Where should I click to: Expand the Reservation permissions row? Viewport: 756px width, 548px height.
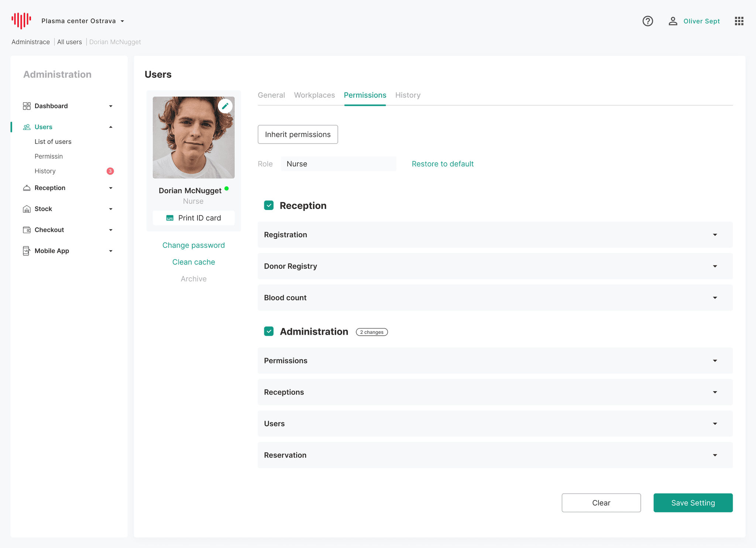pos(715,455)
